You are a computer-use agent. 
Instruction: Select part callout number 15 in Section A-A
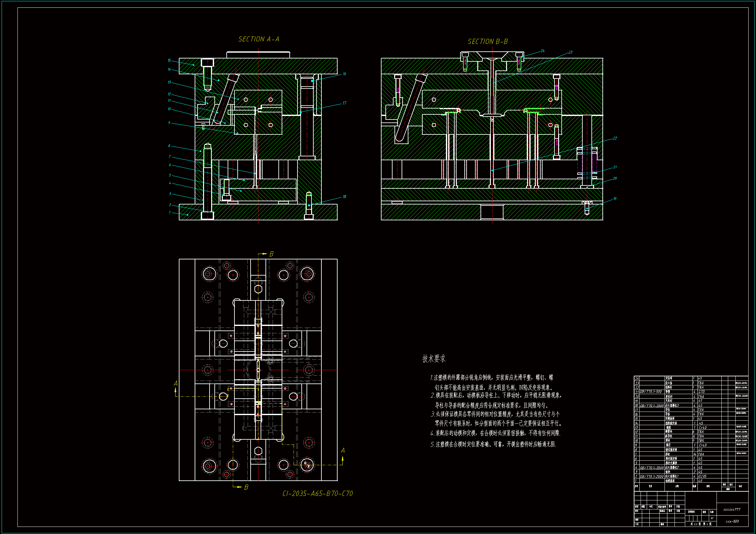(169, 60)
